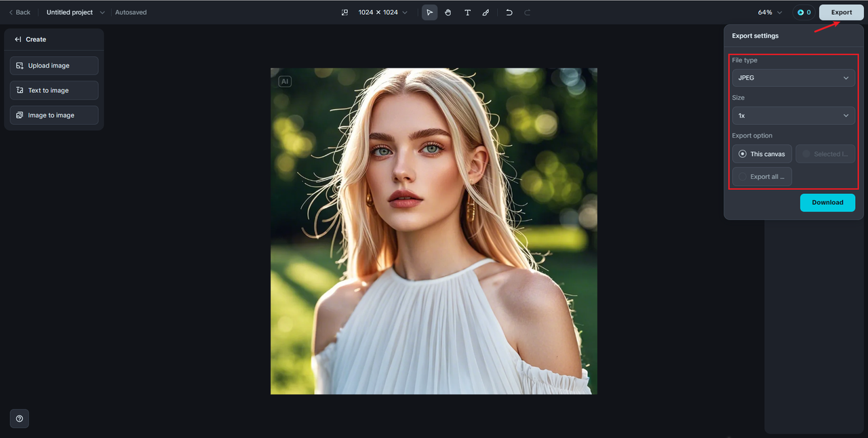Screen dimensions: 868x438
Task: Click the File type label
Action: pos(745,60)
